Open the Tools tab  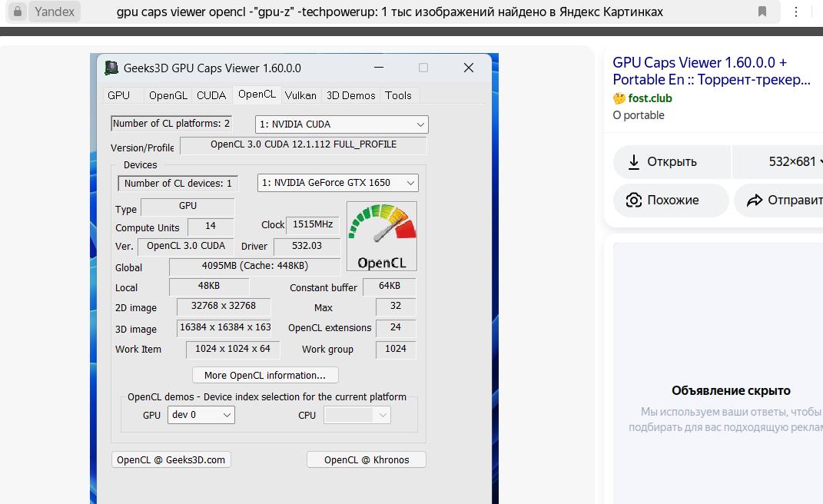click(398, 95)
